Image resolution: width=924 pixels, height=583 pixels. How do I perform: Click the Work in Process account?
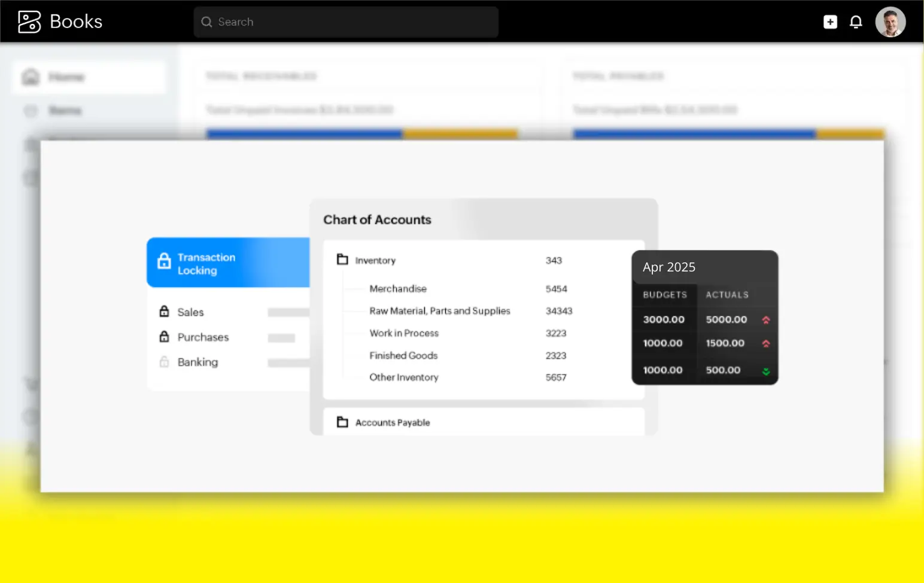404,333
